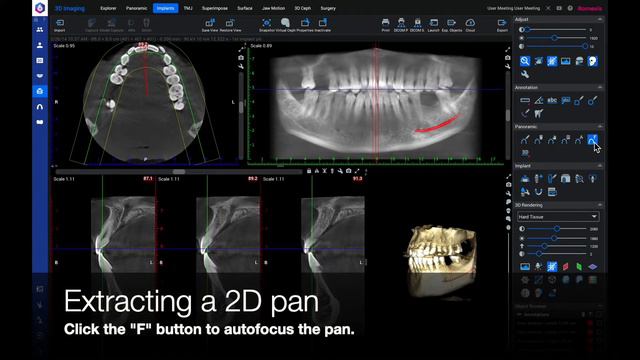Click the 3D button in Panoramic panel
This screenshot has height=360, width=640.
point(525,153)
